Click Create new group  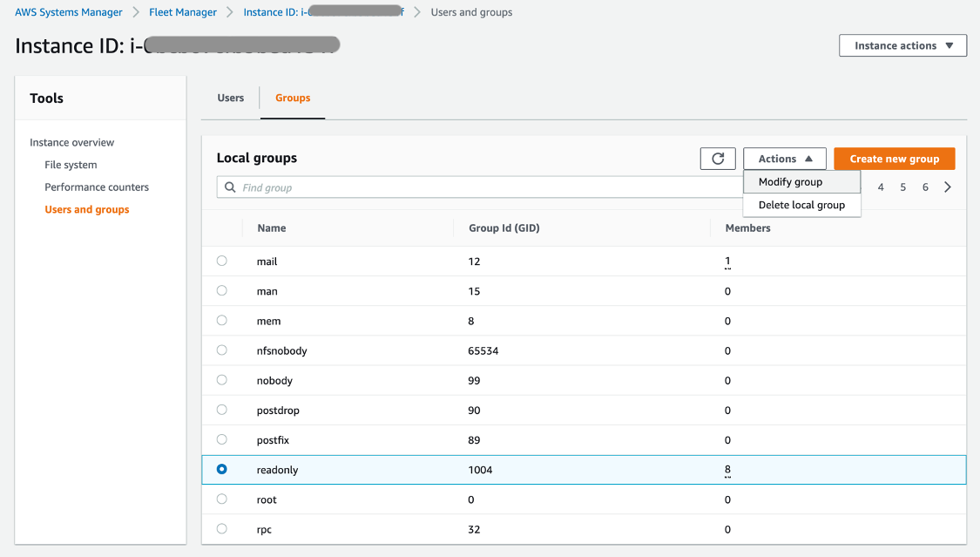tap(894, 158)
